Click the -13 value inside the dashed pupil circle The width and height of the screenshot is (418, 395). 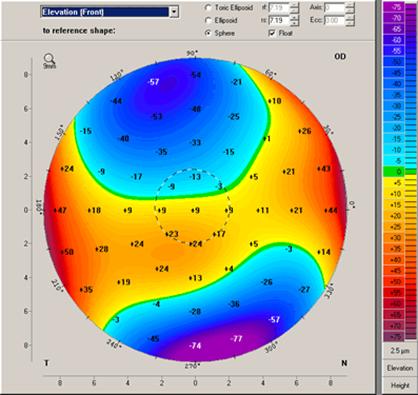point(195,176)
